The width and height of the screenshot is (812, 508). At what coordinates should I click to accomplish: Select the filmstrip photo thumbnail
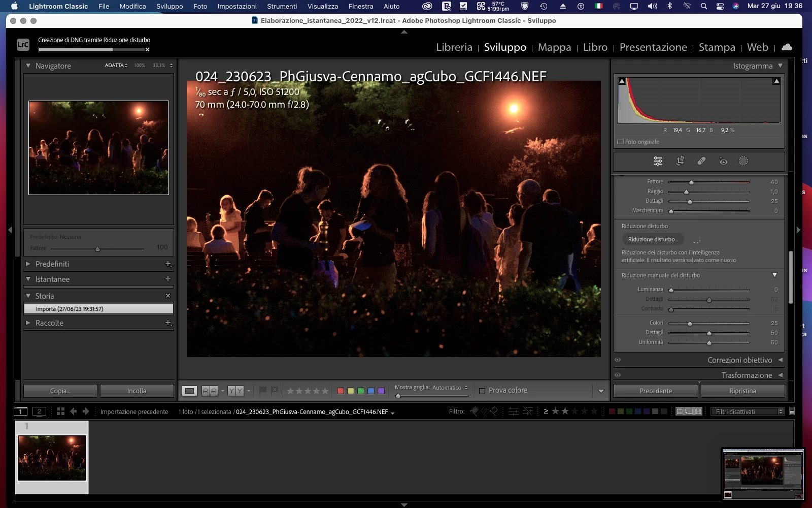tap(52, 458)
